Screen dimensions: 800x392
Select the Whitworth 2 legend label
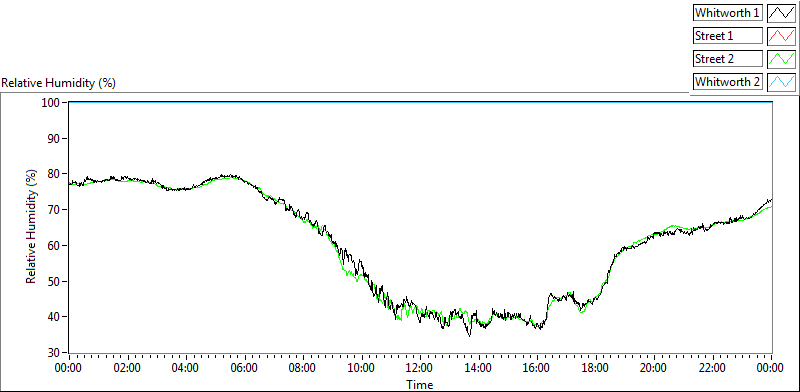(728, 81)
